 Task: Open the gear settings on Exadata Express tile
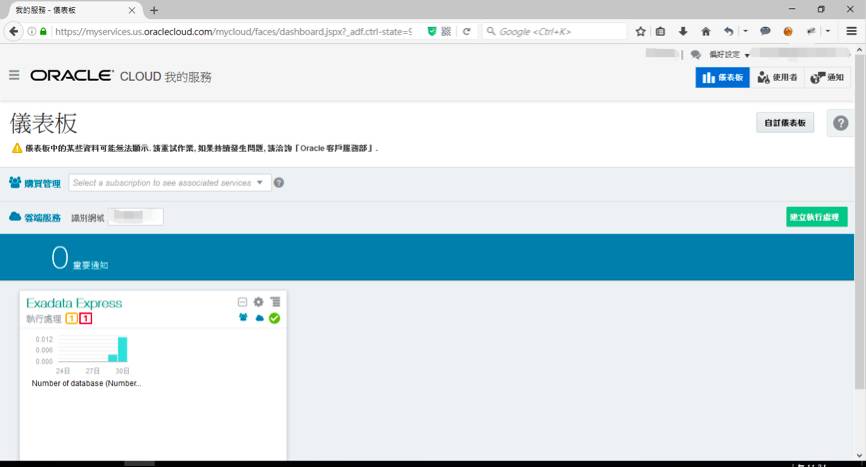pyautogui.click(x=258, y=302)
